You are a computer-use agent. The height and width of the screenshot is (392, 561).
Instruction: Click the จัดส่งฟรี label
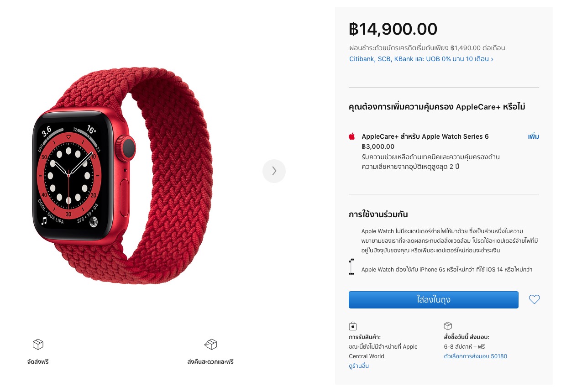38,362
